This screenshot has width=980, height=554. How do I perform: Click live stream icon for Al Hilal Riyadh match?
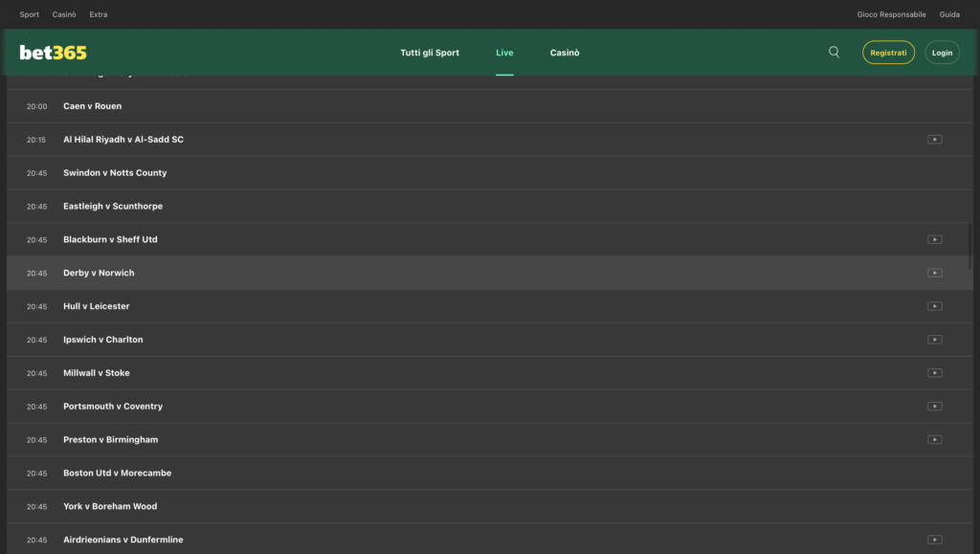click(x=934, y=140)
